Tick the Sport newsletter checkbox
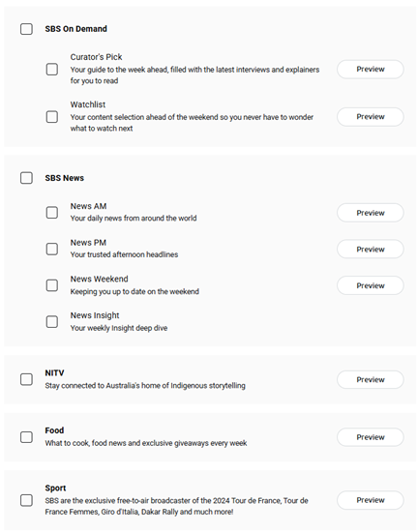This screenshot has width=418, height=532. click(26, 500)
